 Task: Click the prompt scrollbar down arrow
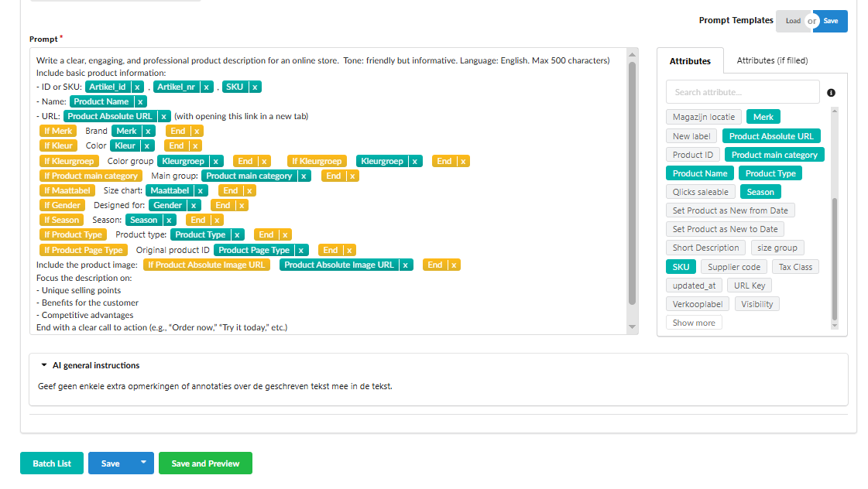(x=632, y=327)
